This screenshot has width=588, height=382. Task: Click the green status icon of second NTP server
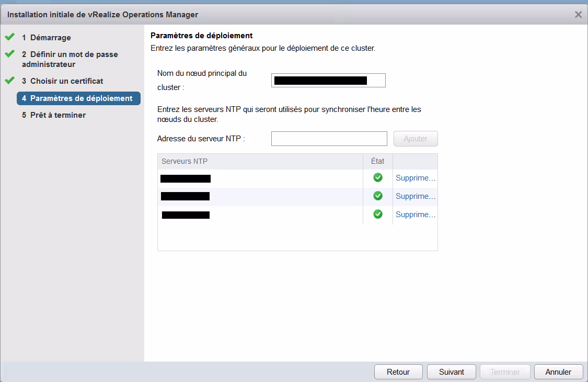[377, 196]
